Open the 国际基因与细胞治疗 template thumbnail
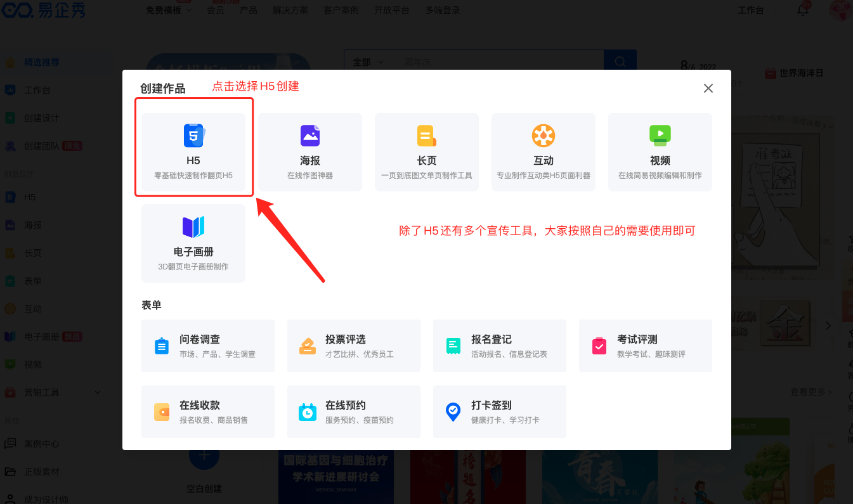 tap(336, 477)
